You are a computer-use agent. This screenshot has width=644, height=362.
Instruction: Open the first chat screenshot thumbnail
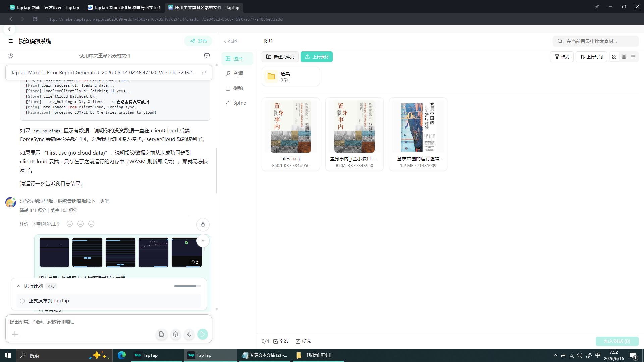point(54,252)
